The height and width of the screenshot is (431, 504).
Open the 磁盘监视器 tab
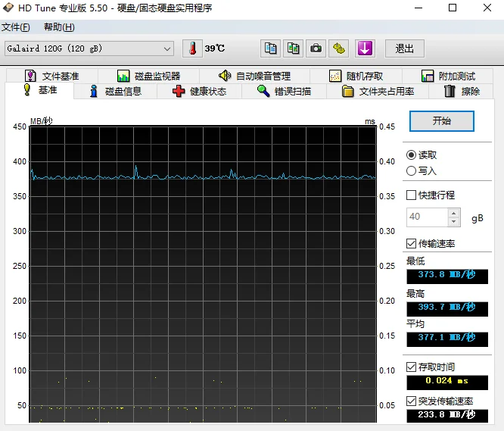pyautogui.click(x=148, y=76)
